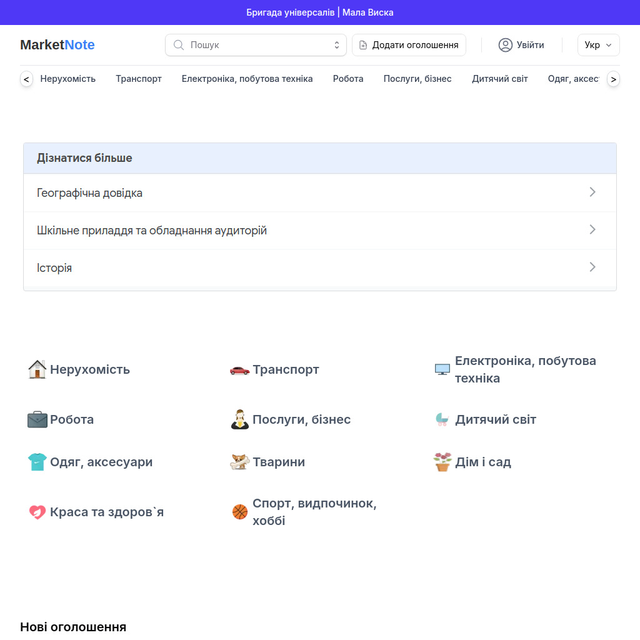The height and width of the screenshot is (640, 640).
Task: Click the Географічна довідка row text
Action: pyautogui.click(x=89, y=193)
